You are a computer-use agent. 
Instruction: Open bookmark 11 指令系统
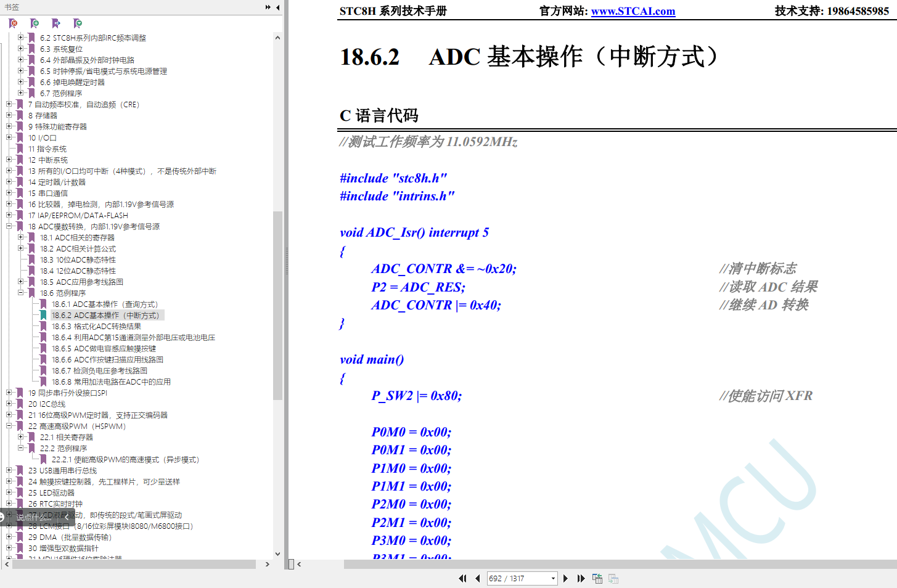[x=47, y=149]
